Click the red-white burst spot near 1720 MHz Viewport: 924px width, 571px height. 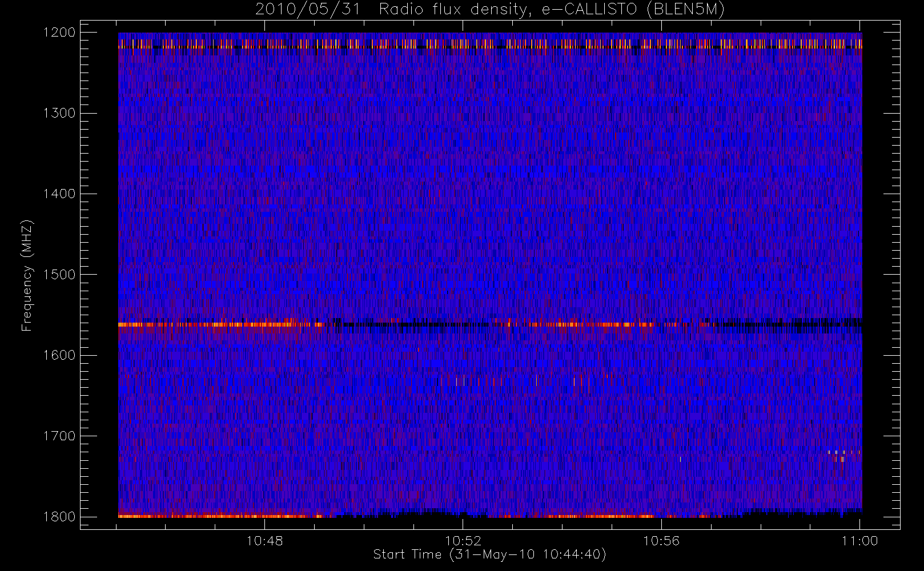click(843, 455)
